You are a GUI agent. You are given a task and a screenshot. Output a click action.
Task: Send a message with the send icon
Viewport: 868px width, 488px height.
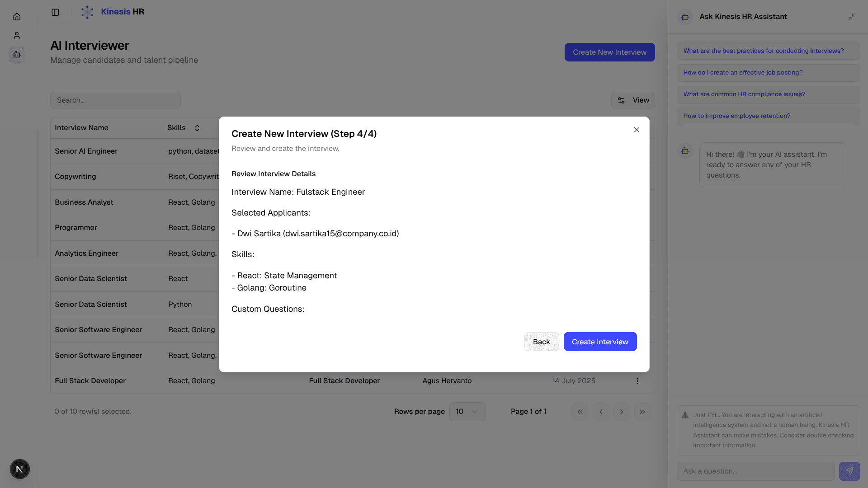(x=850, y=471)
